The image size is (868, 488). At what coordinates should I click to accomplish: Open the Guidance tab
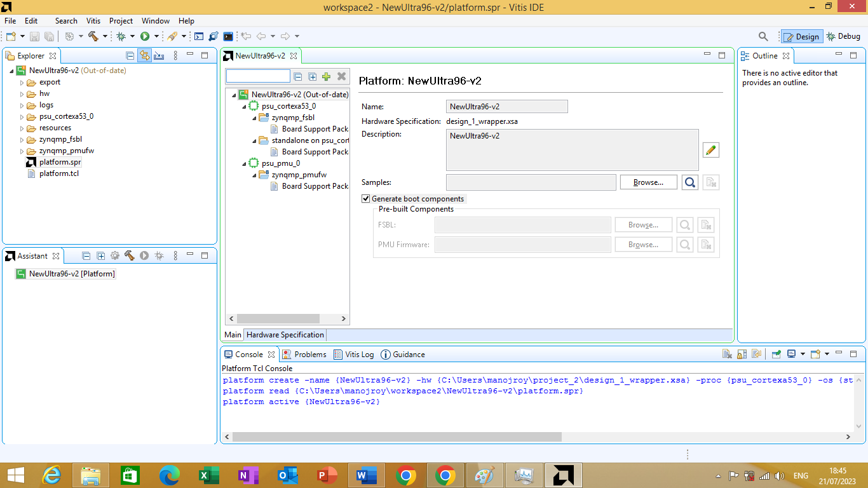click(403, 355)
